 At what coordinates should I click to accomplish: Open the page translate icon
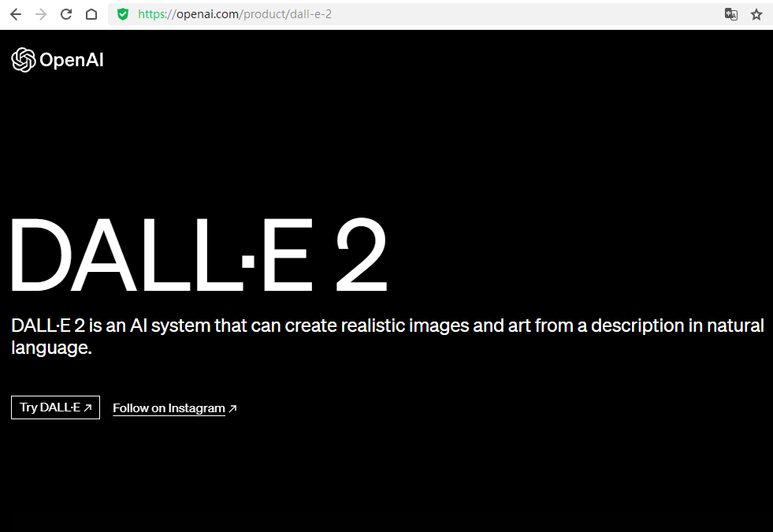click(x=731, y=14)
